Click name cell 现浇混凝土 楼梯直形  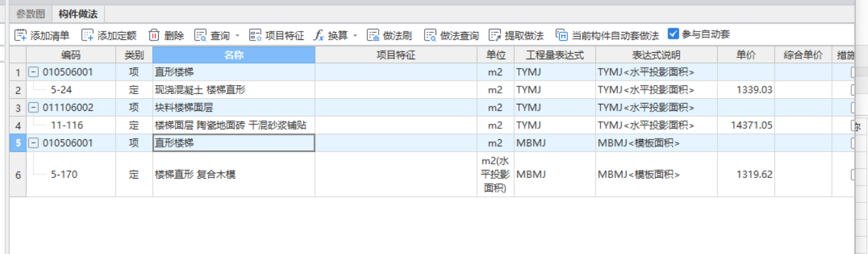coord(234,90)
